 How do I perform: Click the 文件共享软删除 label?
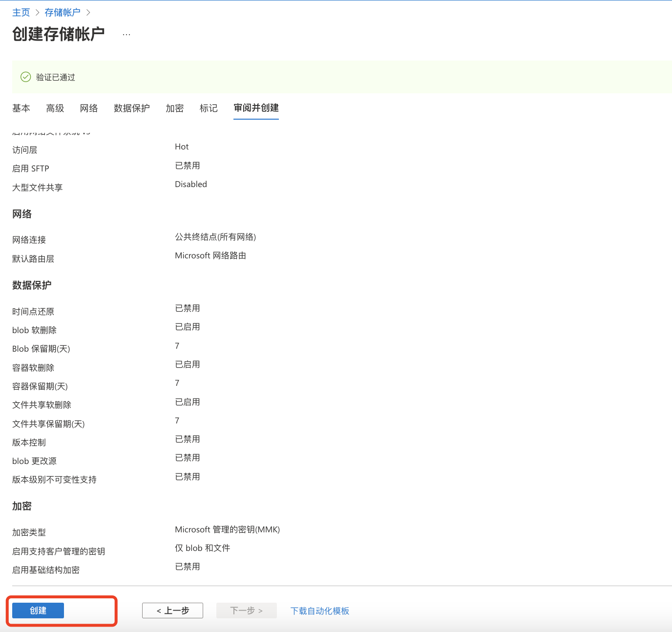42,405
